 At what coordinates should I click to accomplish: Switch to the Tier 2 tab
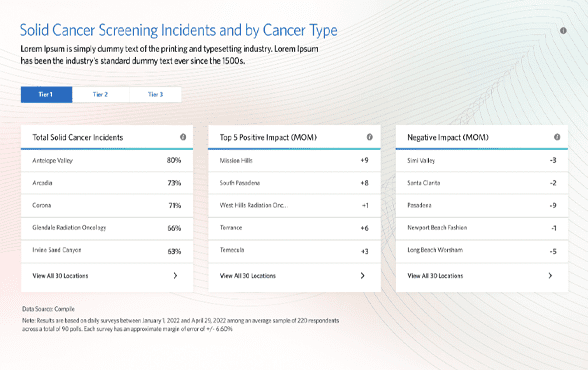click(100, 94)
